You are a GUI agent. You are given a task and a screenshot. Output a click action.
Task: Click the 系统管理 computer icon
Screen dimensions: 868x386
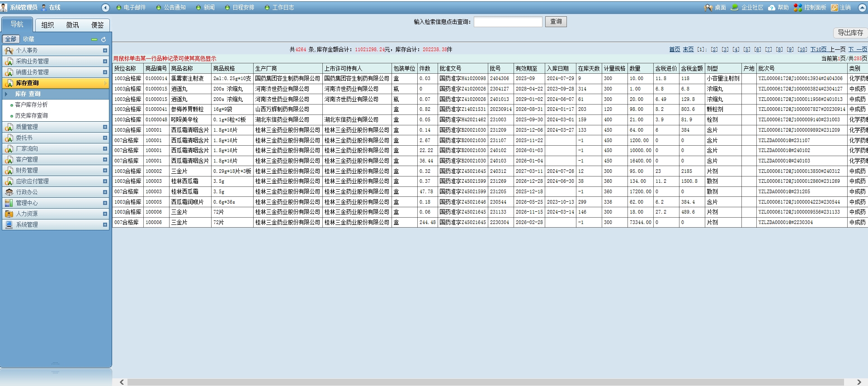9,224
